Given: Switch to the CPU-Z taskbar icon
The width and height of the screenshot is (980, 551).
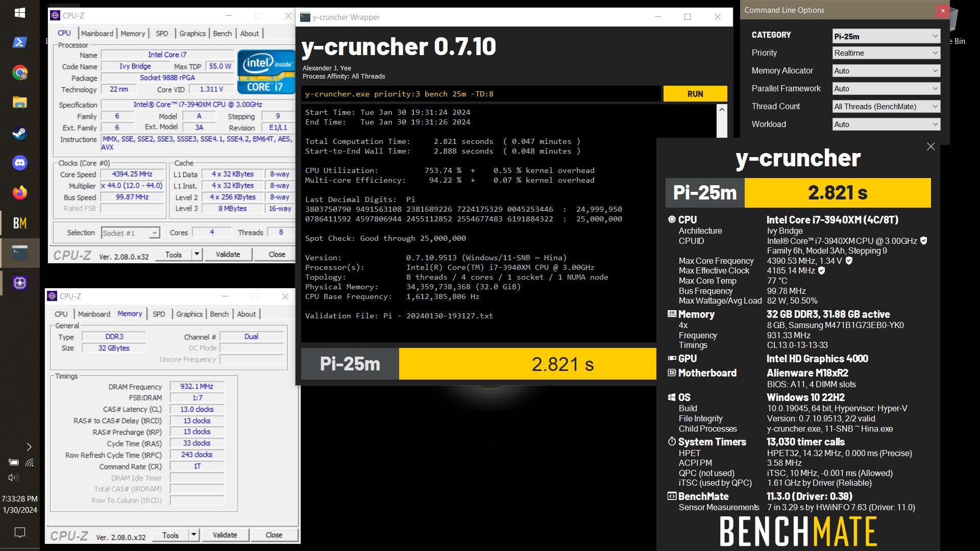Looking at the screenshot, I should [x=20, y=283].
